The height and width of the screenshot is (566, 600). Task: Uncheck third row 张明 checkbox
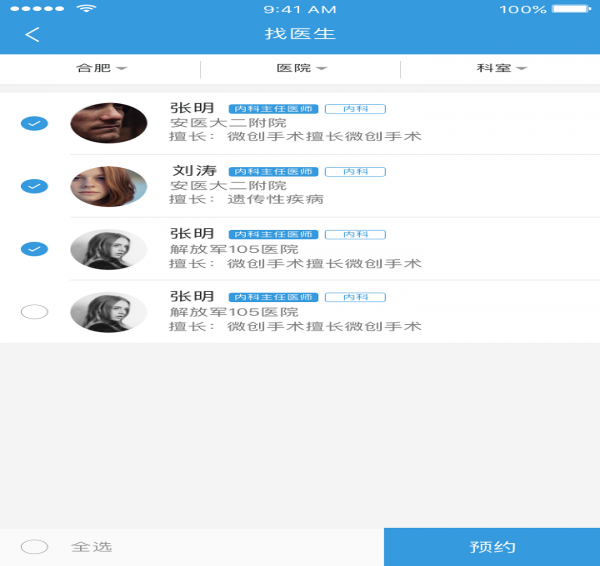click(x=34, y=249)
